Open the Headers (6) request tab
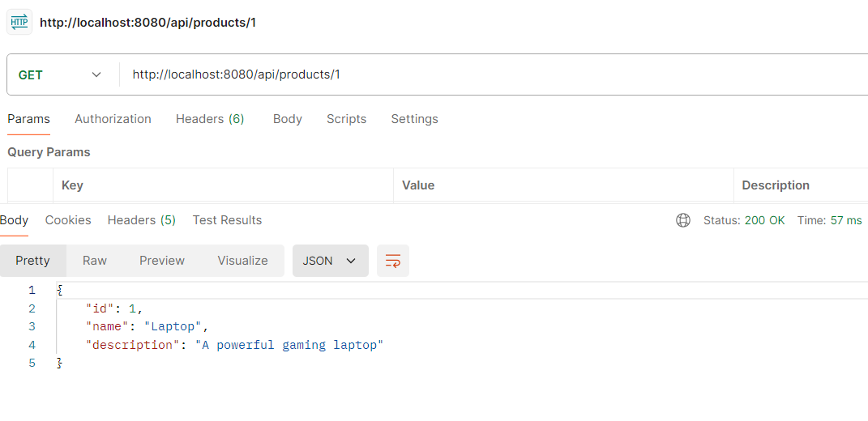The height and width of the screenshot is (421, 868). coord(210,119)
